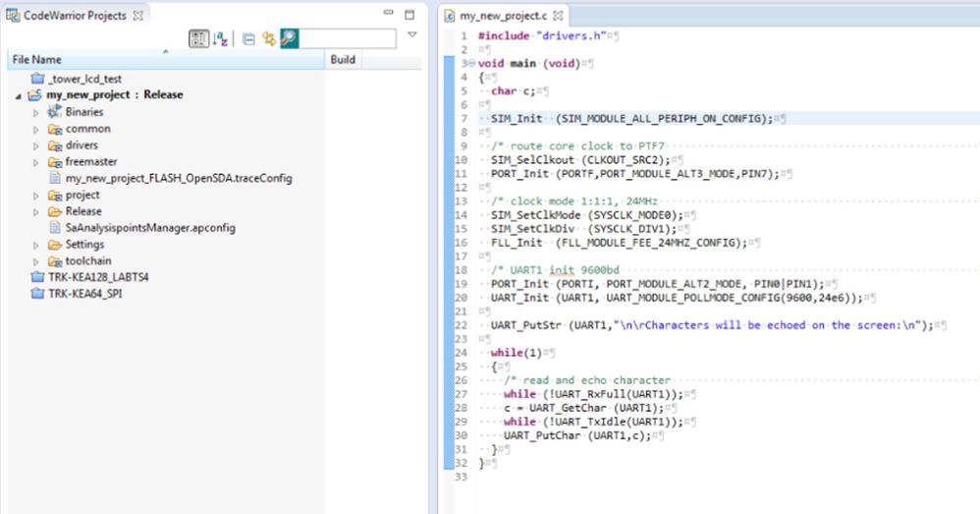Click the #include "drivers.h" line
980x514 pixels.
click(542, 35)
